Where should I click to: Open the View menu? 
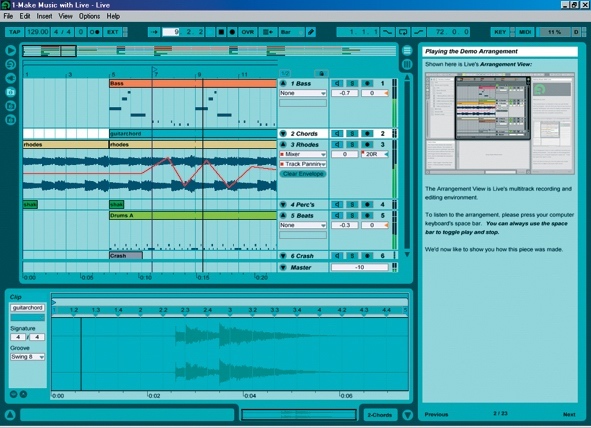click(65, 16)
